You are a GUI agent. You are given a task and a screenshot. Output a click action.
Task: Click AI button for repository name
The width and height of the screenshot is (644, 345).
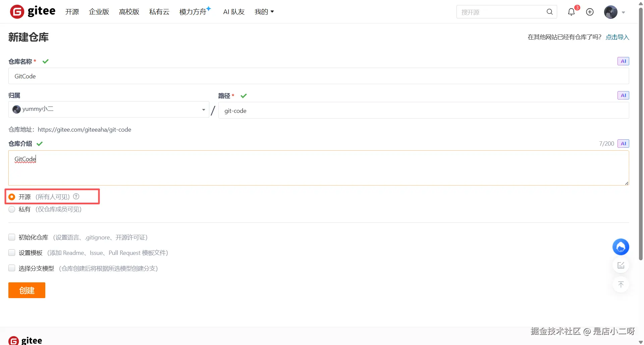point(623,61)
